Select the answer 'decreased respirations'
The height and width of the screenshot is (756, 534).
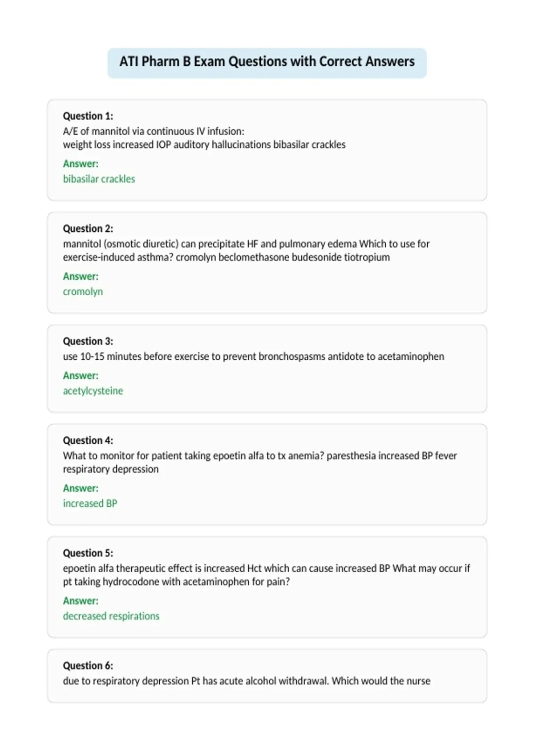click(111, 616)
